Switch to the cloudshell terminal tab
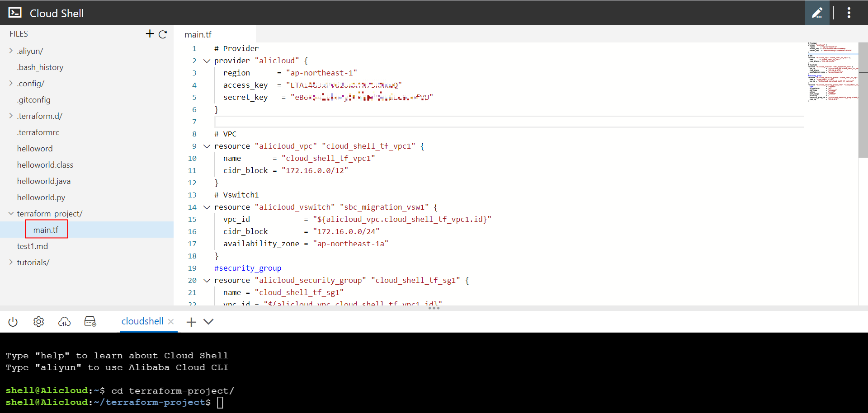Screen dimensions: 868x413 142,321
